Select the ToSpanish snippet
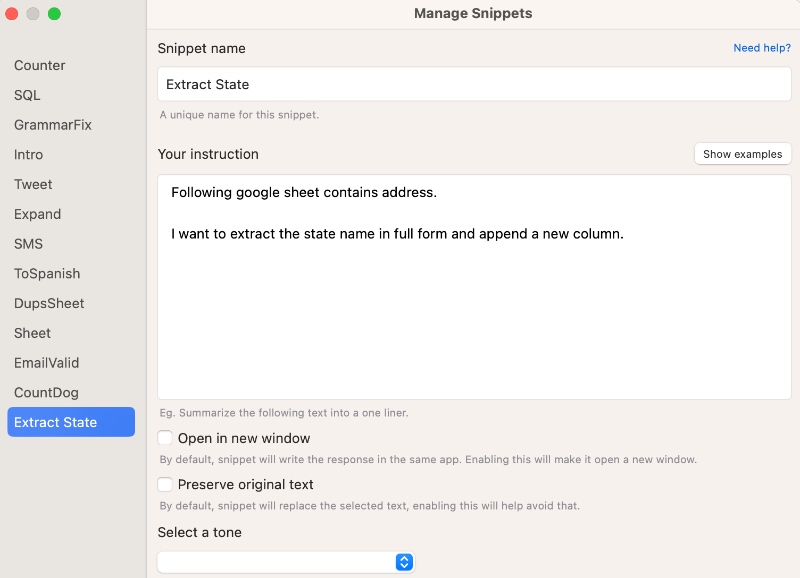Screen dimensions: 800x578 [47, 274]
